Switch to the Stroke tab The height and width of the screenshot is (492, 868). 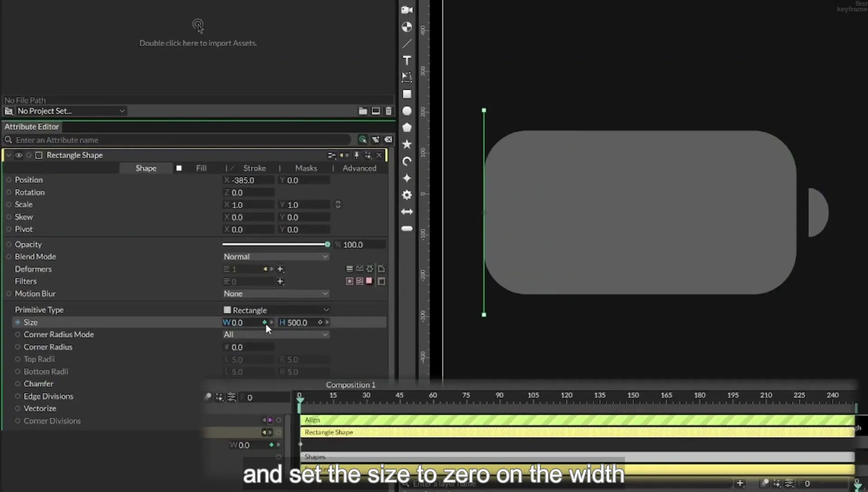(x=255, y=168)
